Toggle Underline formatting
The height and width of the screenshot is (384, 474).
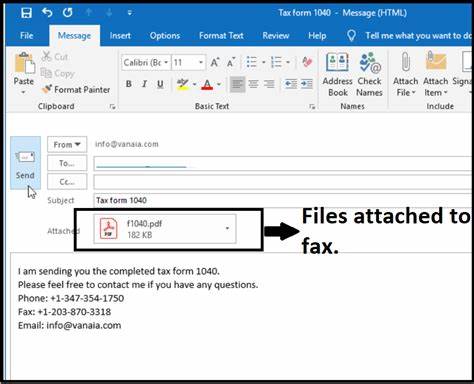coord(160,84)
